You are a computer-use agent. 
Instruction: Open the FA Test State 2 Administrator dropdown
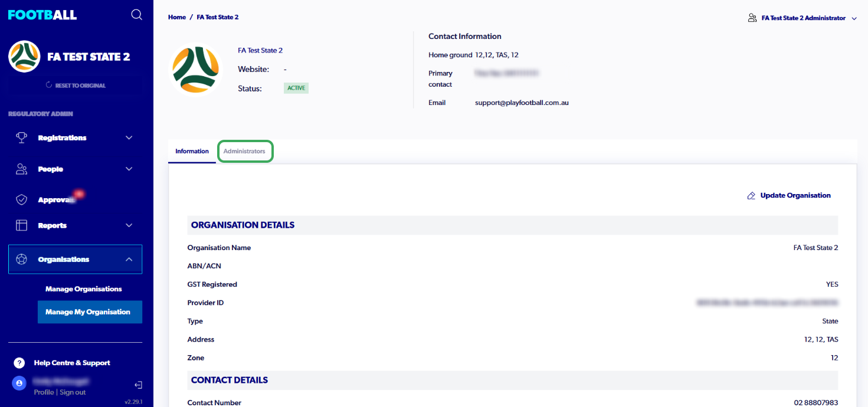pos(802,18)
